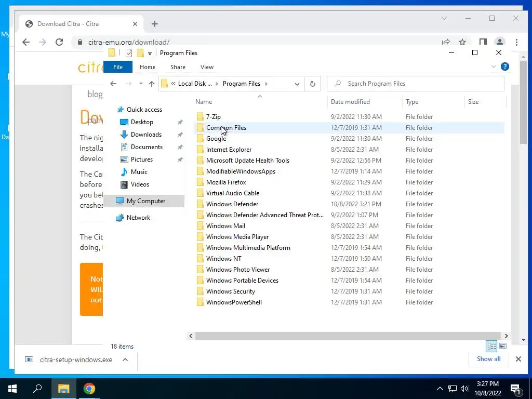Click File Explorer taskbar icon
The height and width of the screenshot is (399, 532).
coord(63,389)
